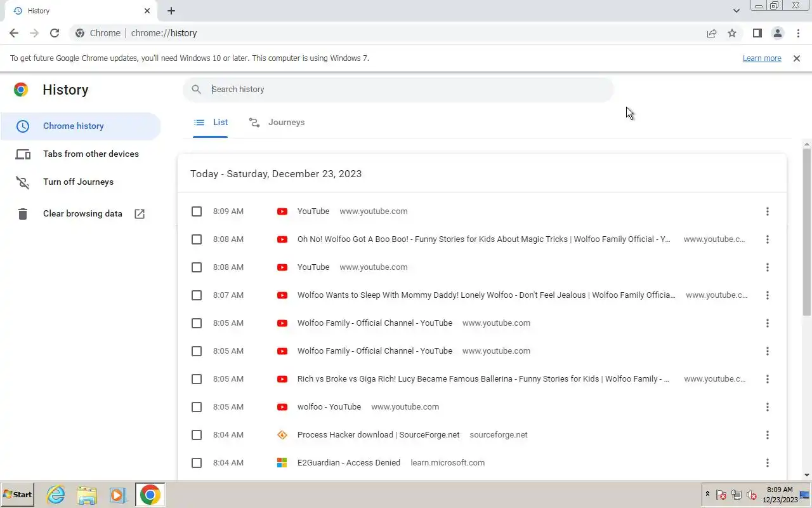Screen dimensions: 812x508
Task: Open actions menu for wolfoo - YouTube
Action: (768, 407)
